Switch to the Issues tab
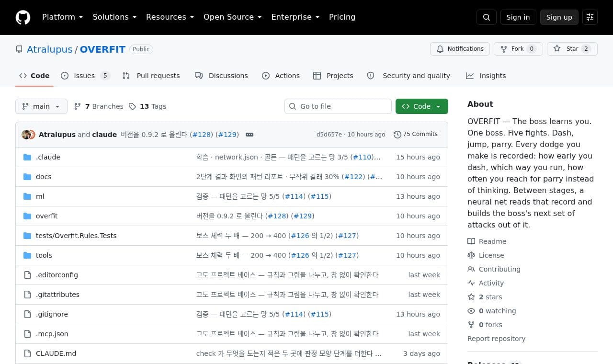Screen dimensions: 613x364 coord(86,76)
